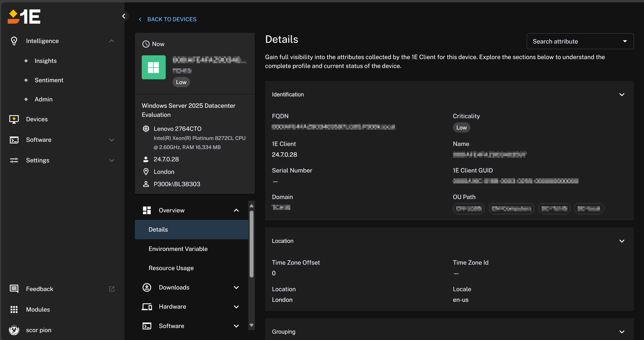Open Insights under Intelligence
This screenshot has width=644, height=340.
[46, 61]
